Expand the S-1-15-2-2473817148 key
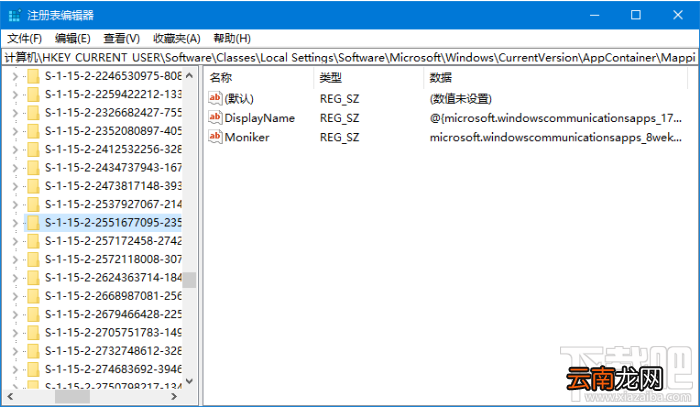Screen dimensions: 700x407 click(15, 186)
